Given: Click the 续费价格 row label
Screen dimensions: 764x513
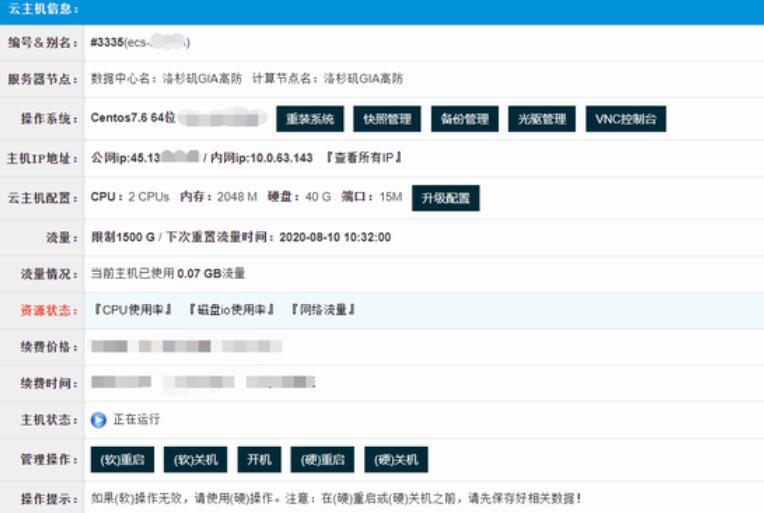Looking at the screenshot, I should tap(49, 347).
